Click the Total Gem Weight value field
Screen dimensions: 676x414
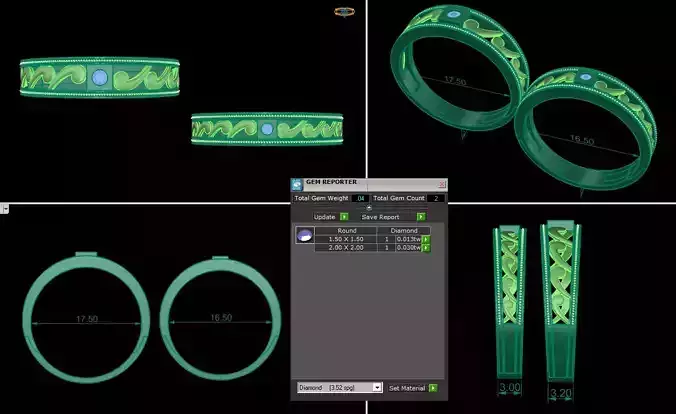[x=361, y=198]
